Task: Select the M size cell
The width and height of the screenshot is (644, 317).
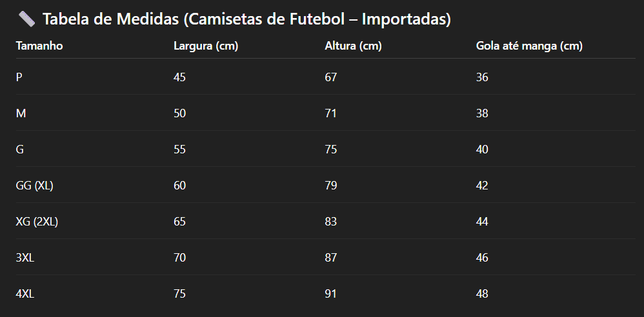Action: pos(21,113)
